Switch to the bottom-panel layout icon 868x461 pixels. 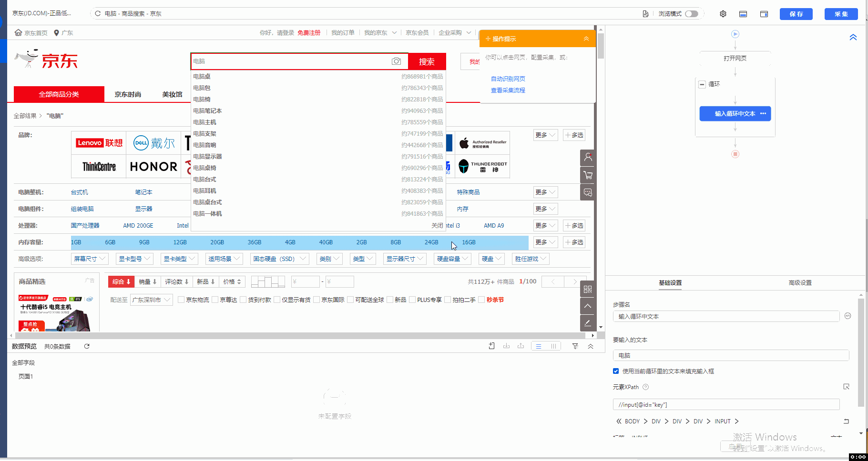pos(743,14)
